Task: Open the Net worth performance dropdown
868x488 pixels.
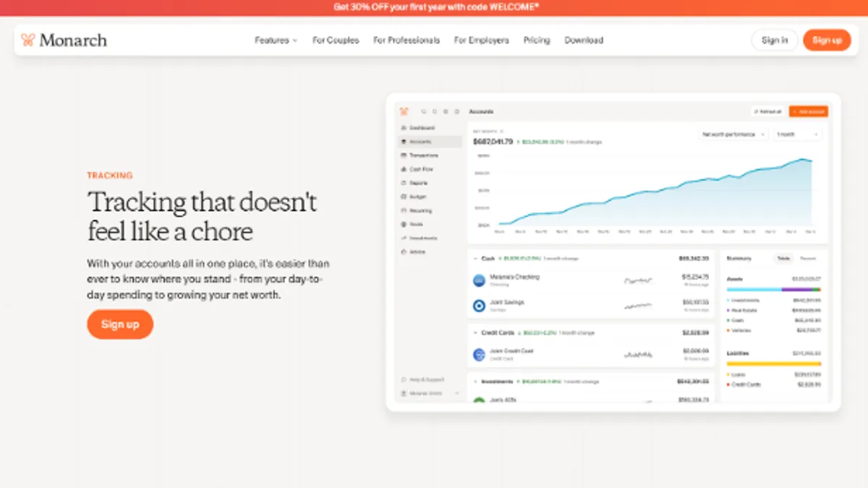Action: (732, 134)
